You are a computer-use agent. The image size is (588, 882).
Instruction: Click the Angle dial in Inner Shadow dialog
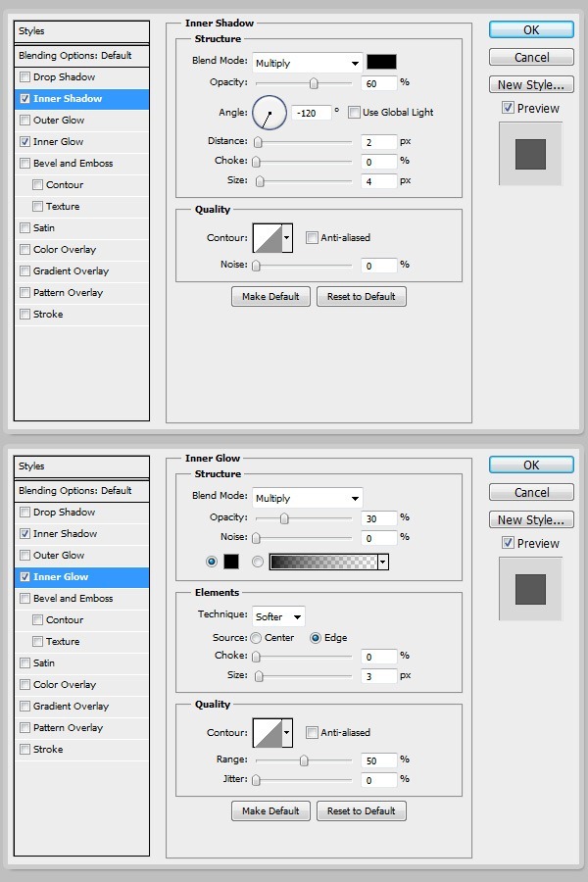pos(269,113)
